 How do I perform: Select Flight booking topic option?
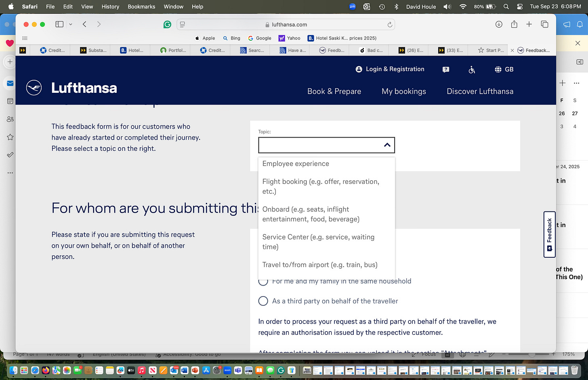point(326,186)
